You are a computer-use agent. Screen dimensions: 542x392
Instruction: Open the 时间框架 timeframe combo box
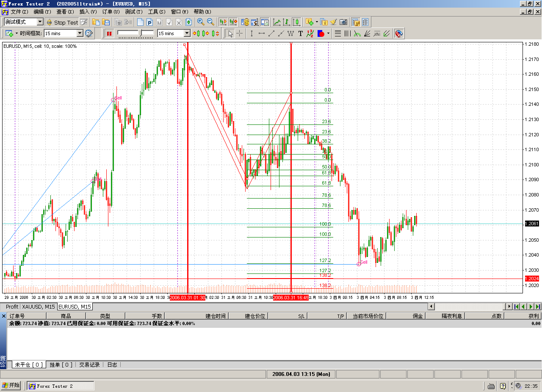click(64, 33)
